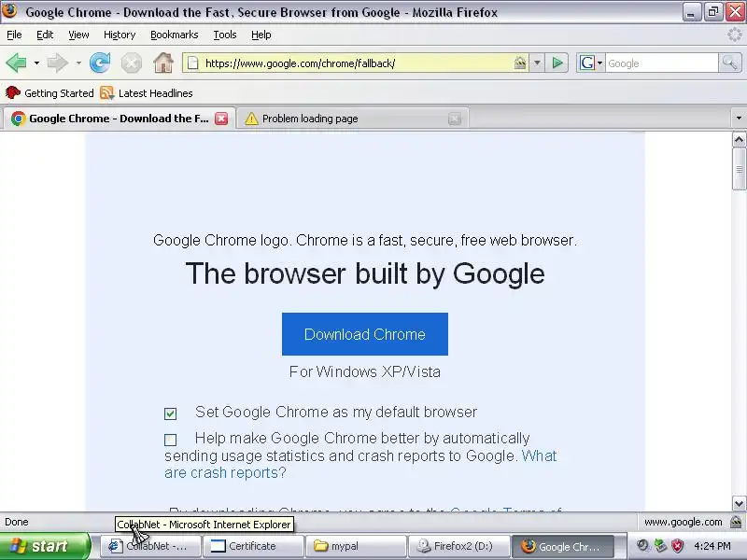Expand the address bar URL dropdown
The width and height of the screenshot is (747, 560).
click(537, 63)
